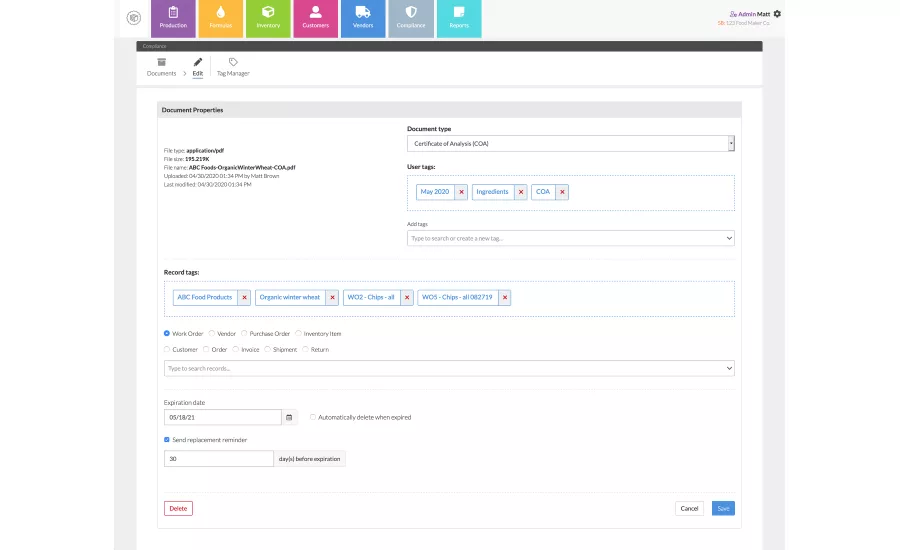Viewport: 900px width, 550px height.
Task: Open the Formulas module tile
Action: [220, 18]
